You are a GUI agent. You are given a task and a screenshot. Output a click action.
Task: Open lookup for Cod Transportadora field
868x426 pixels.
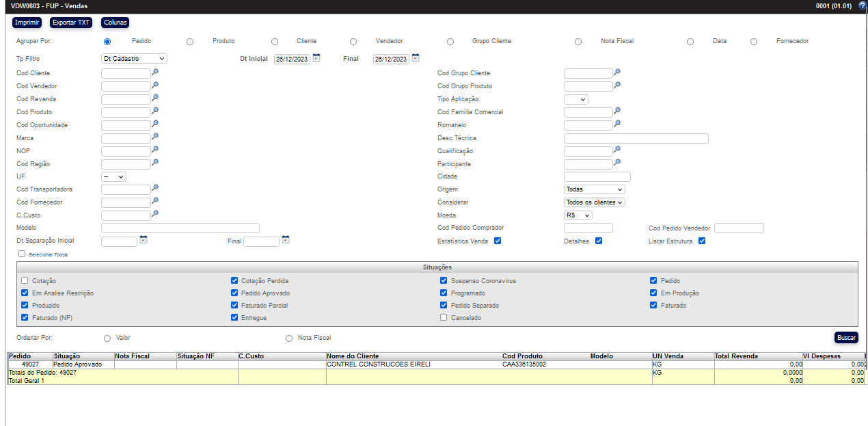point(155,188)
